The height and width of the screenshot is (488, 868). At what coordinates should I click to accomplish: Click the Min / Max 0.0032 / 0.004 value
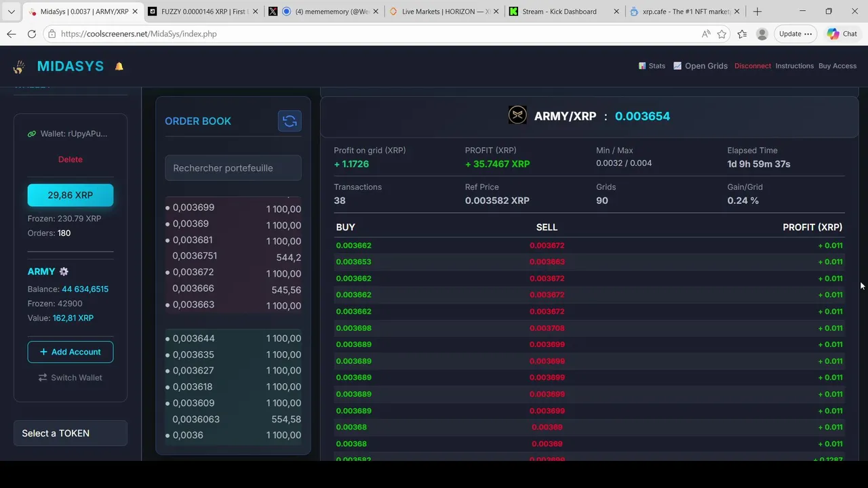624,163
